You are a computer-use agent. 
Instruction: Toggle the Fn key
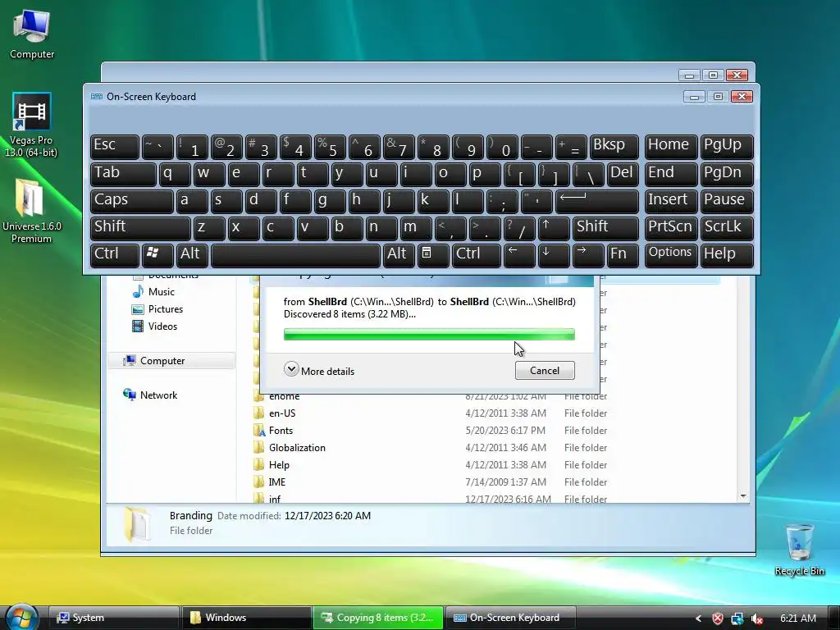coord(623,255)
